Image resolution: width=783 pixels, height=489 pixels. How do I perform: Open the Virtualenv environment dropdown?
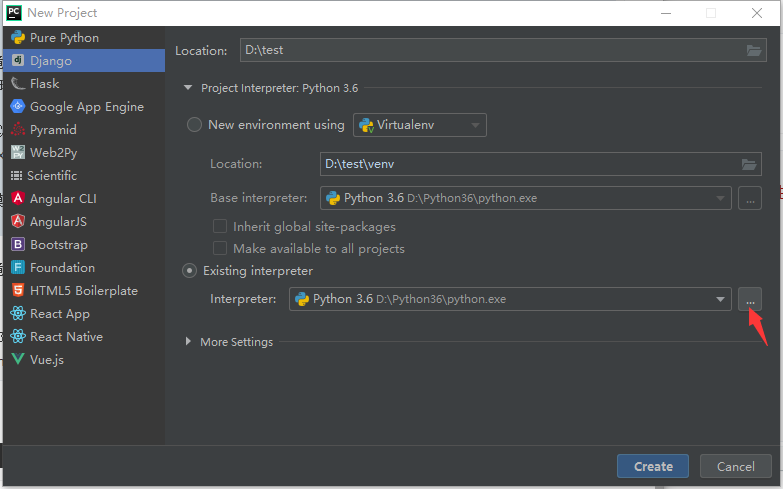[x=419, y=125]
